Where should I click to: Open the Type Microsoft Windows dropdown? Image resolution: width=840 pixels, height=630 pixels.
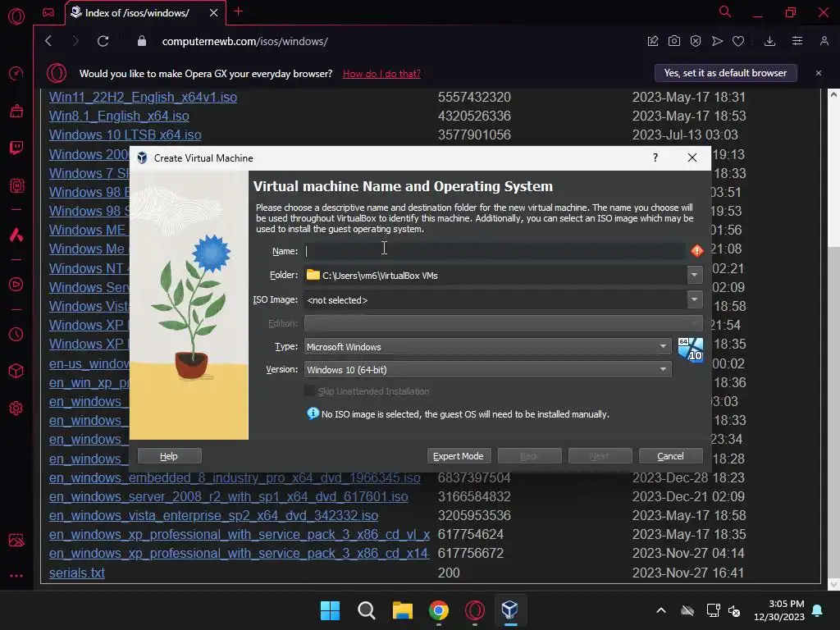click(487, 347)
